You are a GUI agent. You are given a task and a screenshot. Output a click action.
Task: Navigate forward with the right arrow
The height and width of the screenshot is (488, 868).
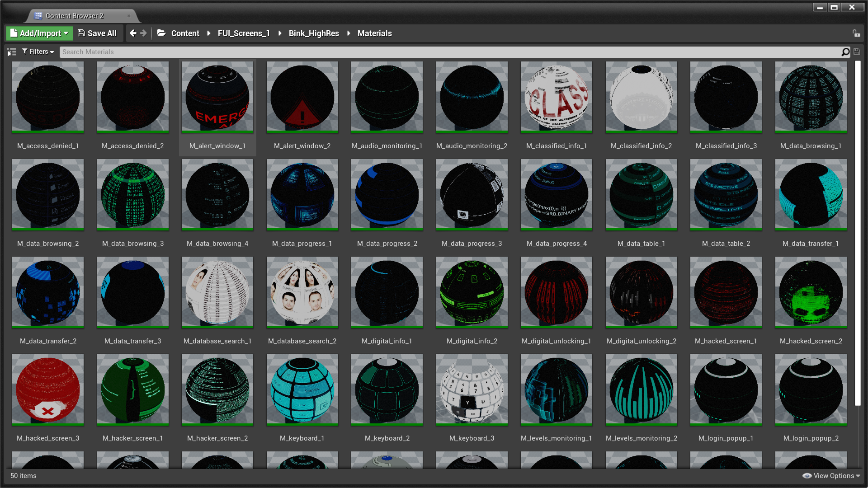144,33
